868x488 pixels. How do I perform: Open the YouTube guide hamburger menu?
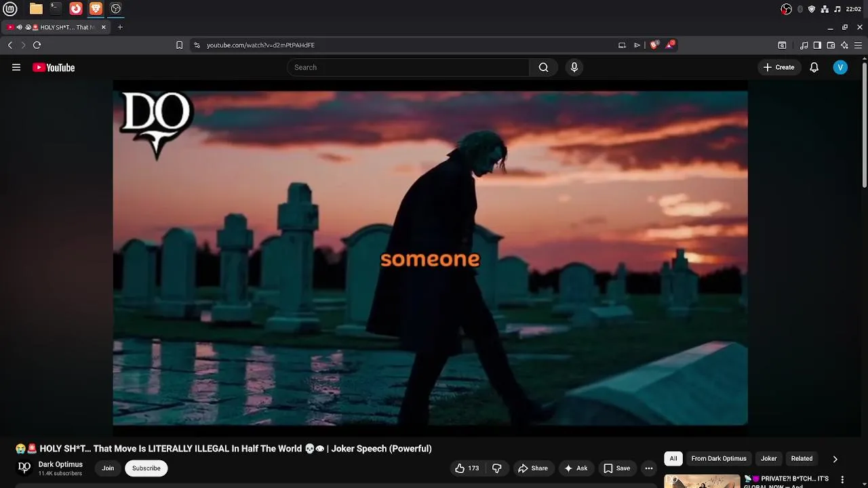(16, 67)
